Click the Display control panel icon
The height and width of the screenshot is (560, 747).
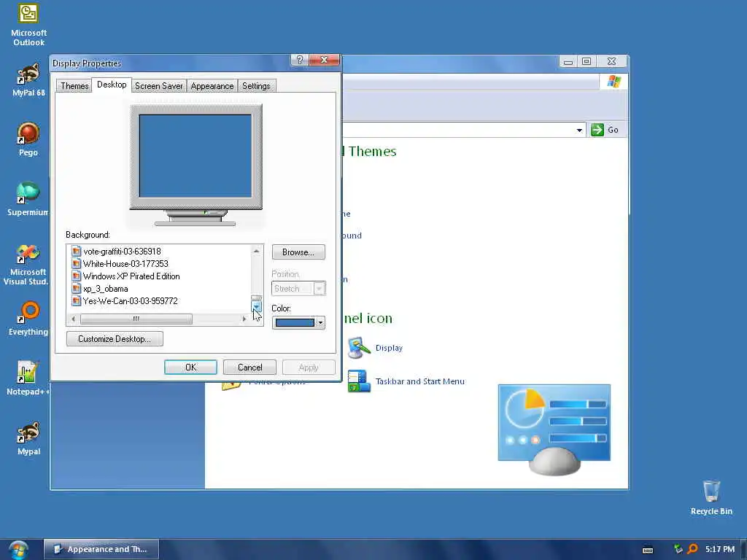coord(359,348)
